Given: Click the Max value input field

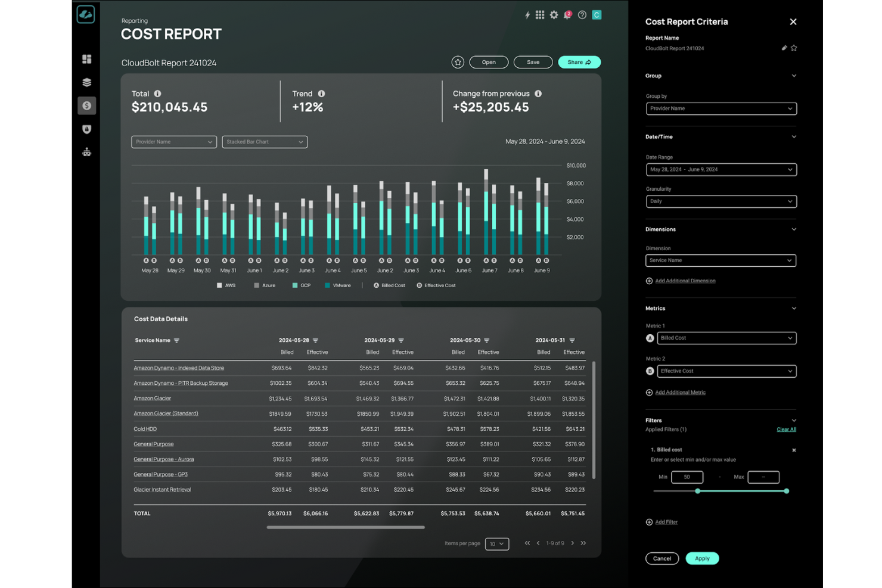Looking at the screenshot, I should [x=763, y=477].
